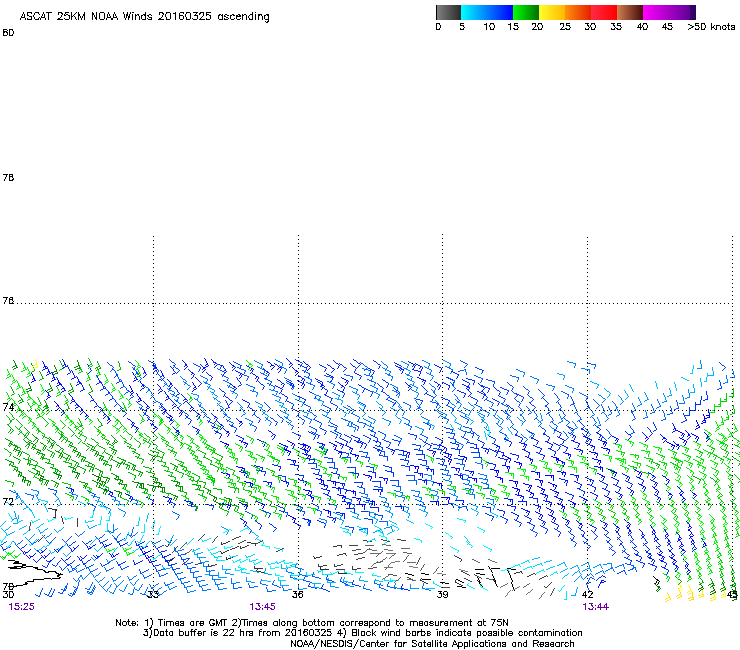Click the orange 25-30 knots legend swatch
This screenshot has width=740, height=650.
[578, 12]
